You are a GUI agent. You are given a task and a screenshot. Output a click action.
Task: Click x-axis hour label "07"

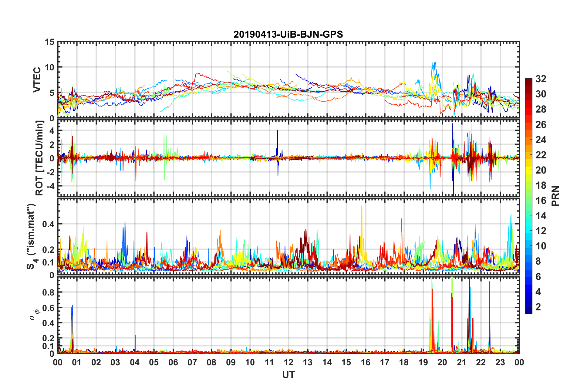(192, 362)
